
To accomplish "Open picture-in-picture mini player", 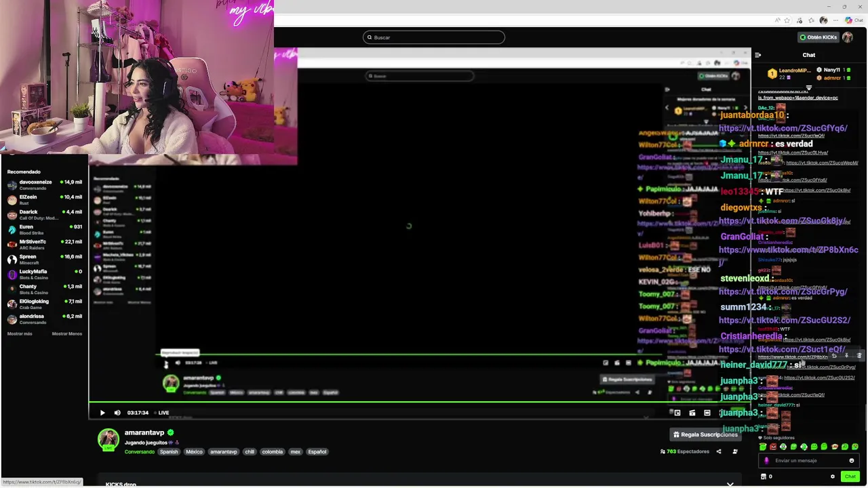I will pyautogui.click(x=677, y=413).
